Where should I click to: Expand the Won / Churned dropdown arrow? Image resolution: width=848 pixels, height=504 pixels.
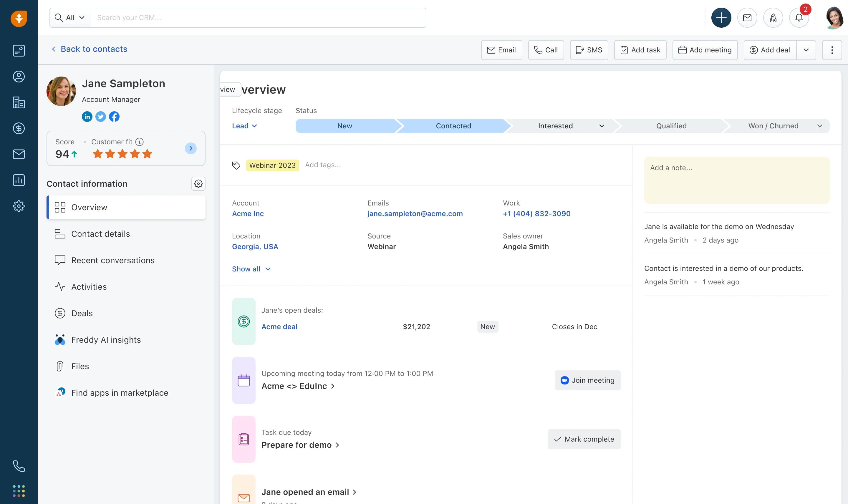pyautogui.click(x=819, y=126)
